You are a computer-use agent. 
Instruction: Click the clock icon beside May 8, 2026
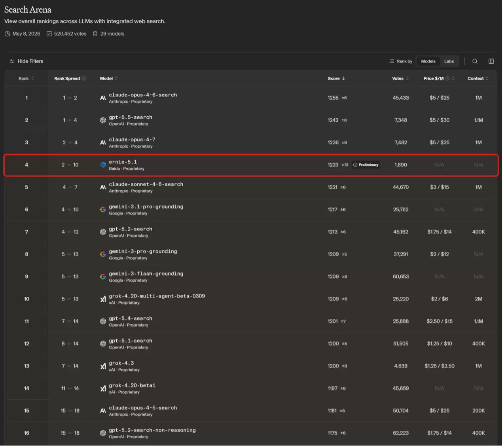(x=8, y=34)
